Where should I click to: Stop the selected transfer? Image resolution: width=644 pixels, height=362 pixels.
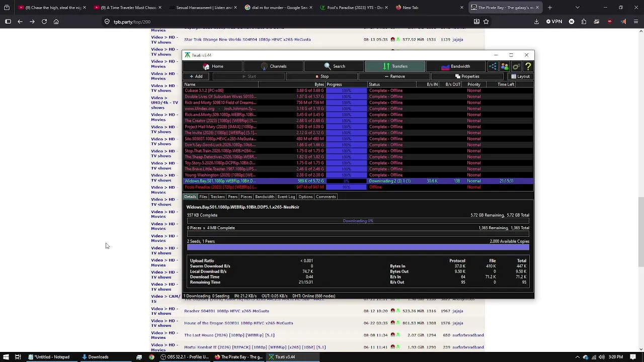coord(322,76)
